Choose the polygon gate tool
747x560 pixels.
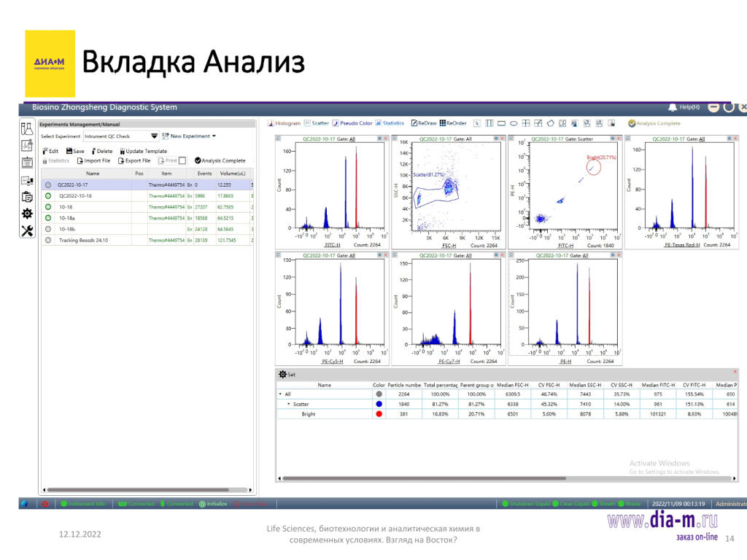coord(551,123)
